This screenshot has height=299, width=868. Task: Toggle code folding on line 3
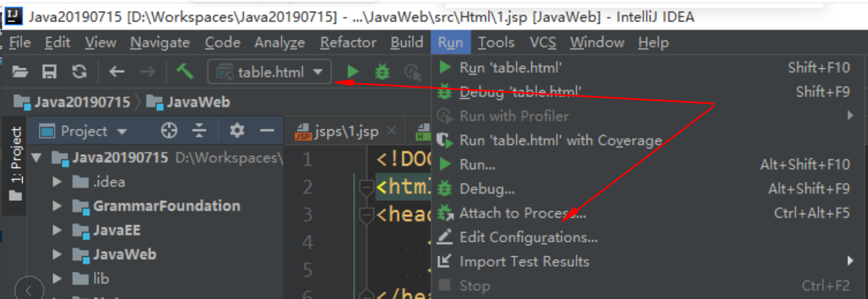(x=366, y=215)
